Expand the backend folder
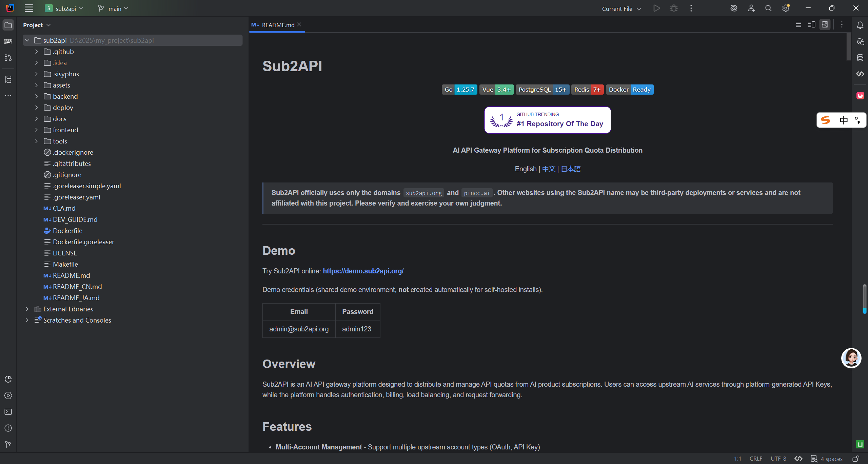The image size is (868, 464). click(36, 96)
